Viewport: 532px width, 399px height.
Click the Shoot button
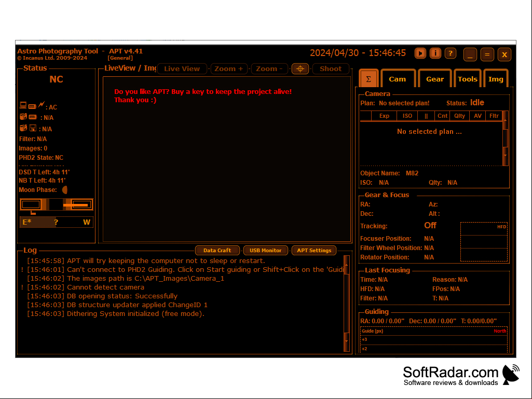tap(331, 68)
